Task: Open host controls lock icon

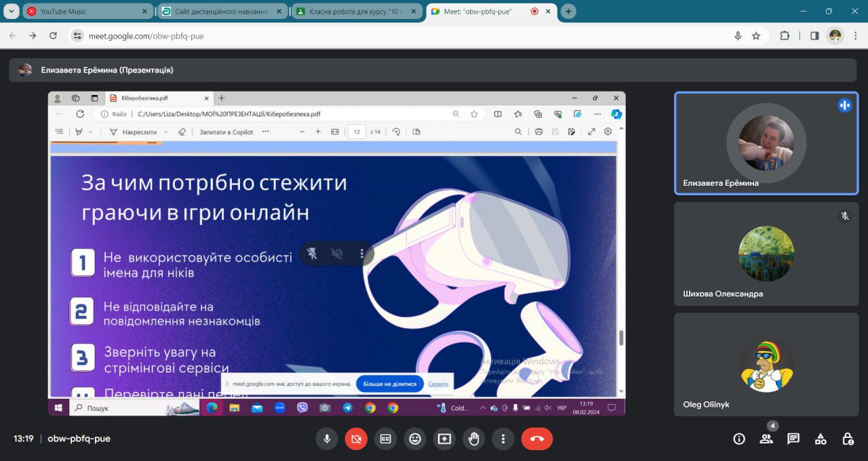Action: tap(848, 439)
